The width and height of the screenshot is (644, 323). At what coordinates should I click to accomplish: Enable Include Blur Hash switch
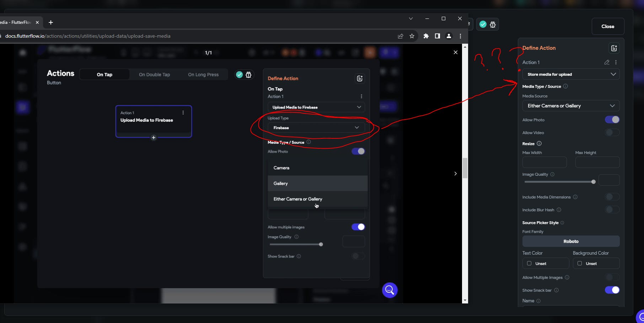[612, 210]
